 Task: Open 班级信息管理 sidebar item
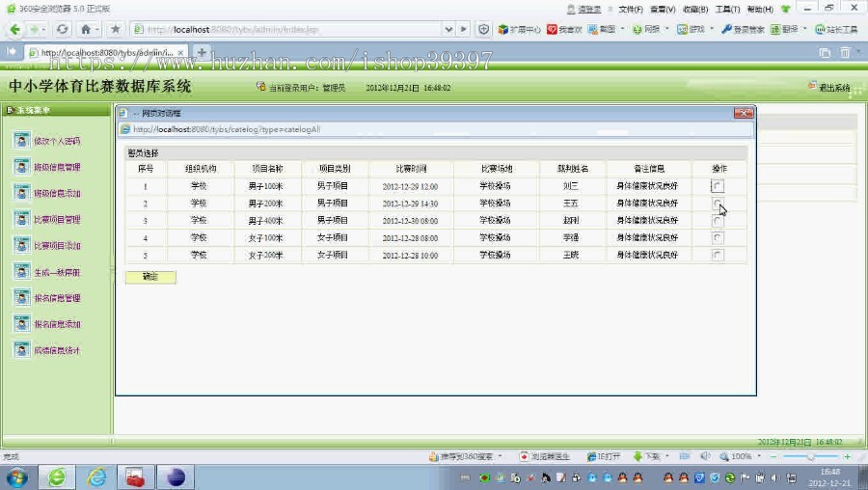(57, 167)
